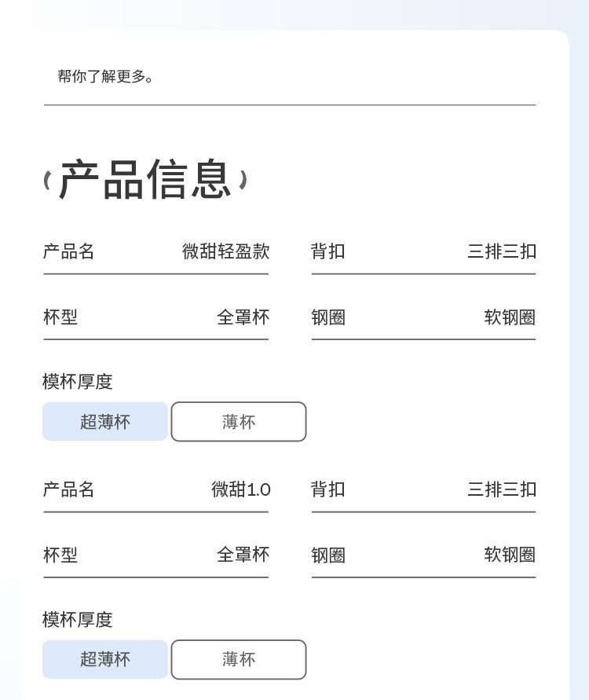Click 全罩杯 value in 微甜1.0 section
The height and width of the screenshot is (700, 589).
pyautogui.click(x=243, y=555)
